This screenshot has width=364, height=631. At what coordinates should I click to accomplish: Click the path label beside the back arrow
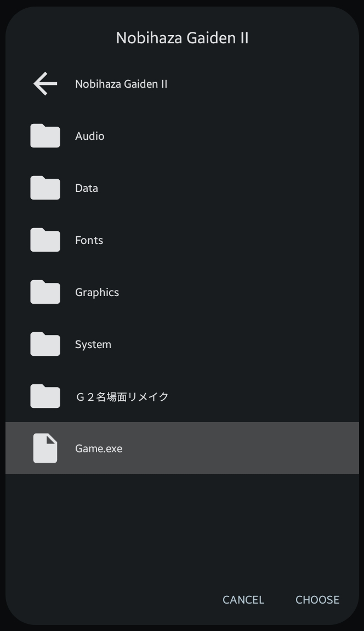click(x=121, y=84)
